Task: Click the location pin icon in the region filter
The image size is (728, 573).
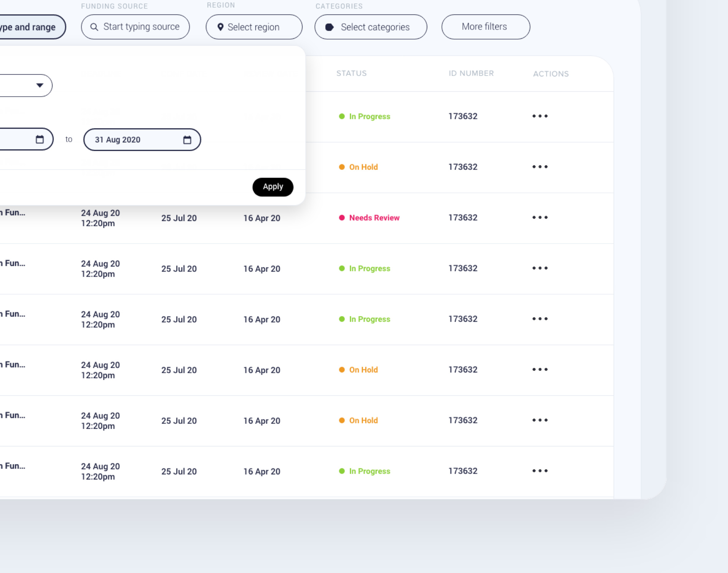Action: click(220, 27)
